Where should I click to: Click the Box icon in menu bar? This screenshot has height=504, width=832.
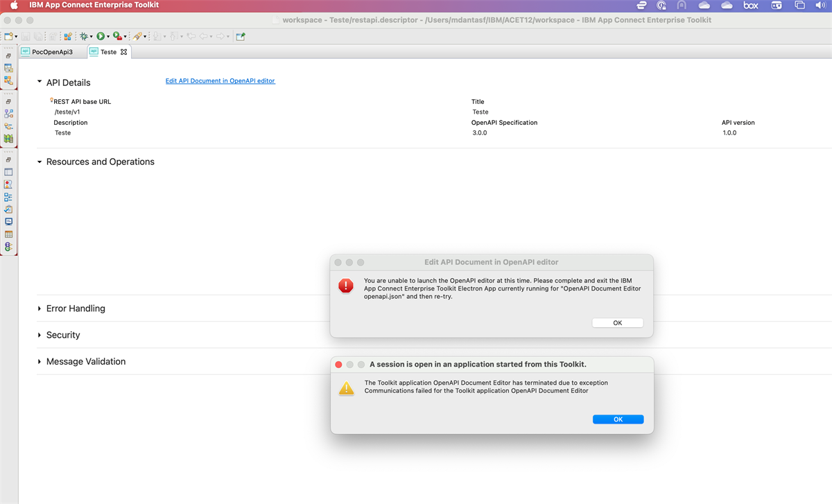pyautogui.click(x=751, y=5)
